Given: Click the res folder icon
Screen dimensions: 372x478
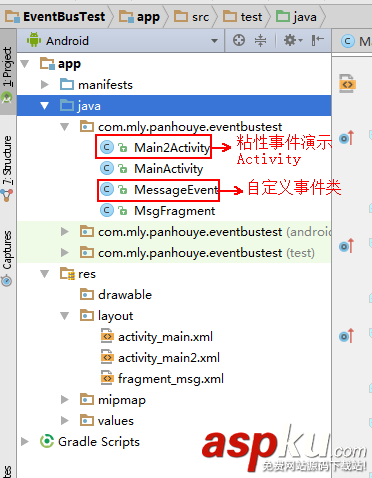Looking at the screenshot, I should pos(67,274).
